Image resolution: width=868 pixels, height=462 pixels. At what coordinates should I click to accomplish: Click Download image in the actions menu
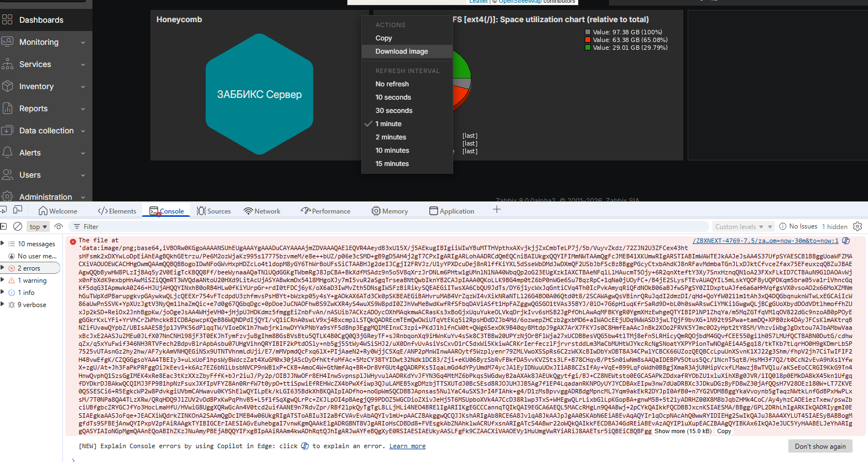click(402, 51)
